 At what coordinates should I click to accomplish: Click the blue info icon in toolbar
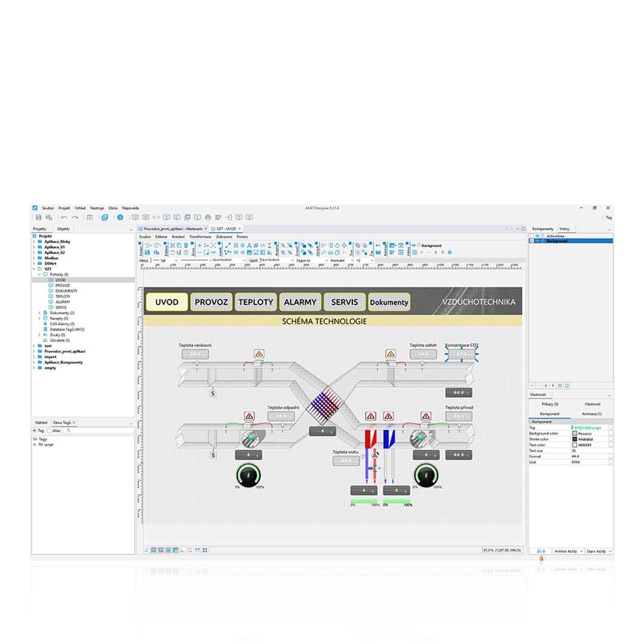coord(120,218)
